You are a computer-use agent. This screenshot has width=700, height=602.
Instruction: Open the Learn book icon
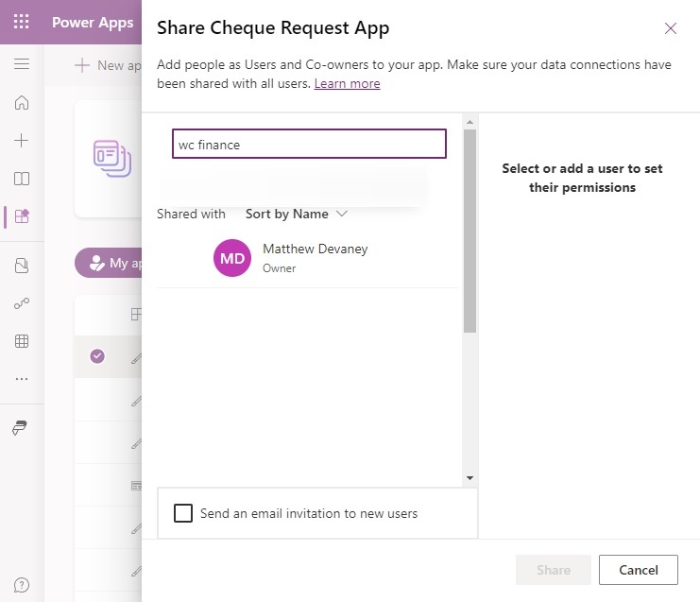click(22, 179)
